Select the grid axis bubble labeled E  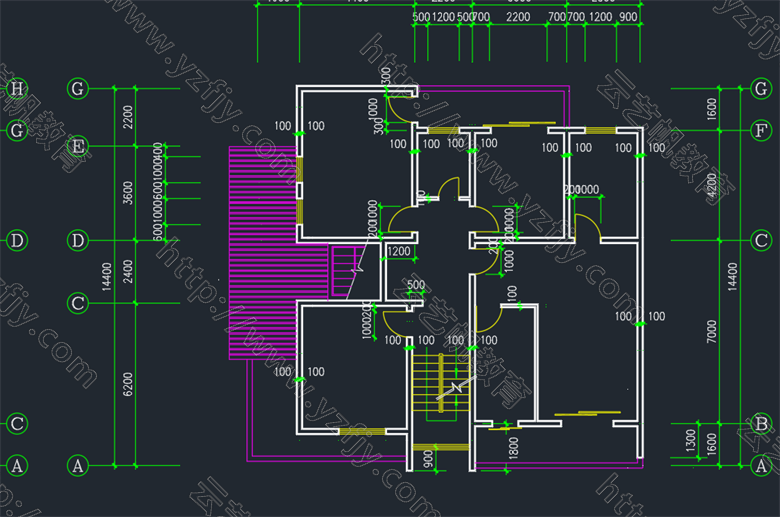(78, 146)
